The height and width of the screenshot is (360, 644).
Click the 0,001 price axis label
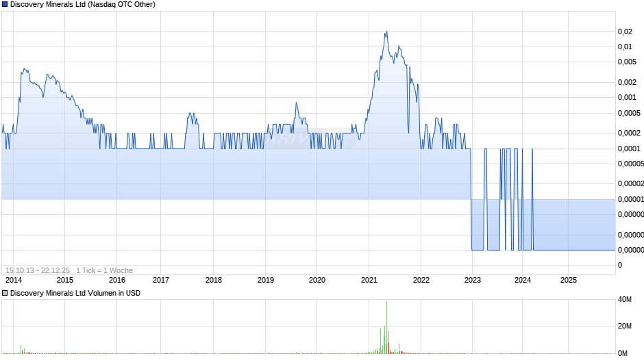point(627,97)
